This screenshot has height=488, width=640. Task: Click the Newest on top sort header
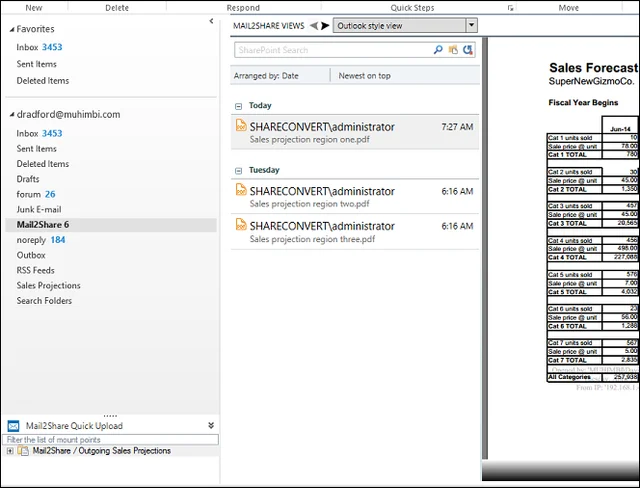364,75
